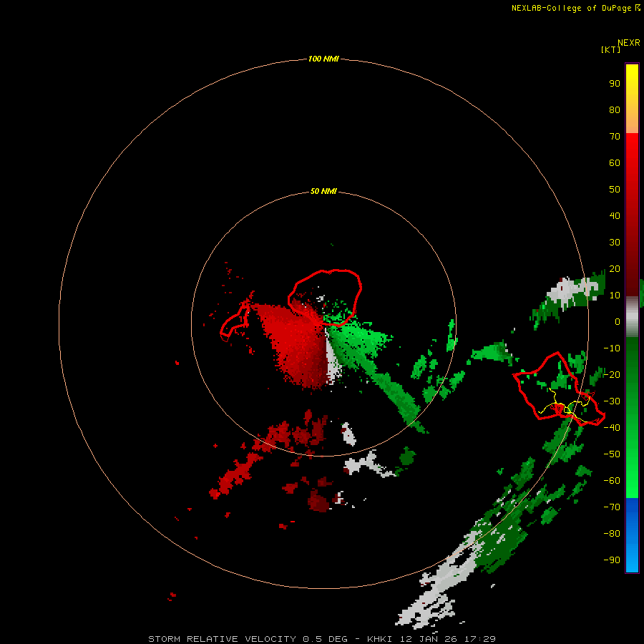Click the positive 40 scale value
Image resolution: width=644 pixels, height=644 pixels.
(x=615, y=215)
